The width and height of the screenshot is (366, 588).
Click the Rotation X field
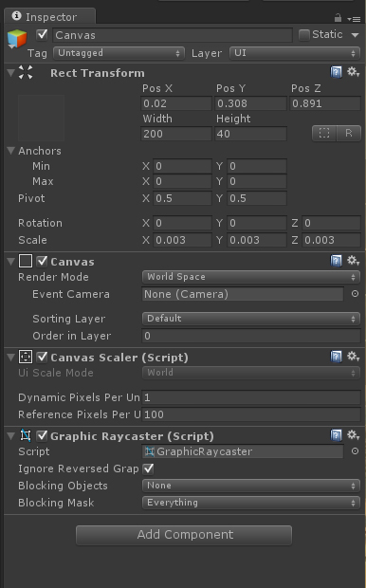coord(182,223)
